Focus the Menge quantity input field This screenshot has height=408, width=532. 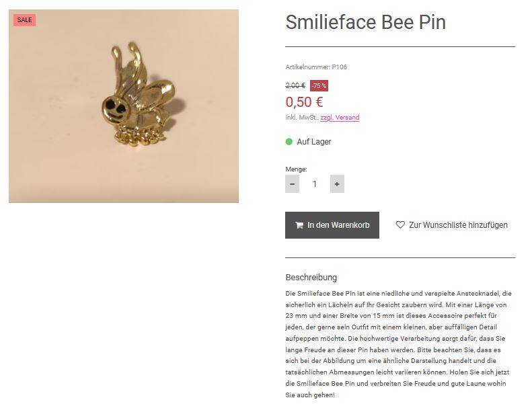point(314,183)
